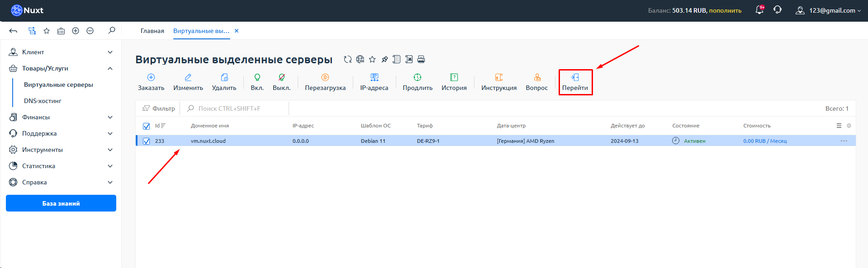Click the print icon next to title
Viewport: 868px width, 268px height.
coord(421,59)
